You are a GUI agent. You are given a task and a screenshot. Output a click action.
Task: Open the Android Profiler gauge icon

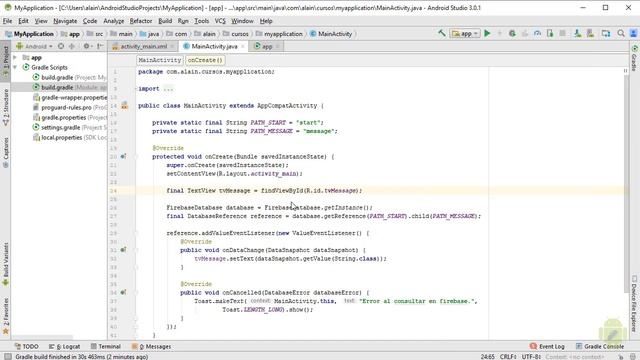click(537, 33)
